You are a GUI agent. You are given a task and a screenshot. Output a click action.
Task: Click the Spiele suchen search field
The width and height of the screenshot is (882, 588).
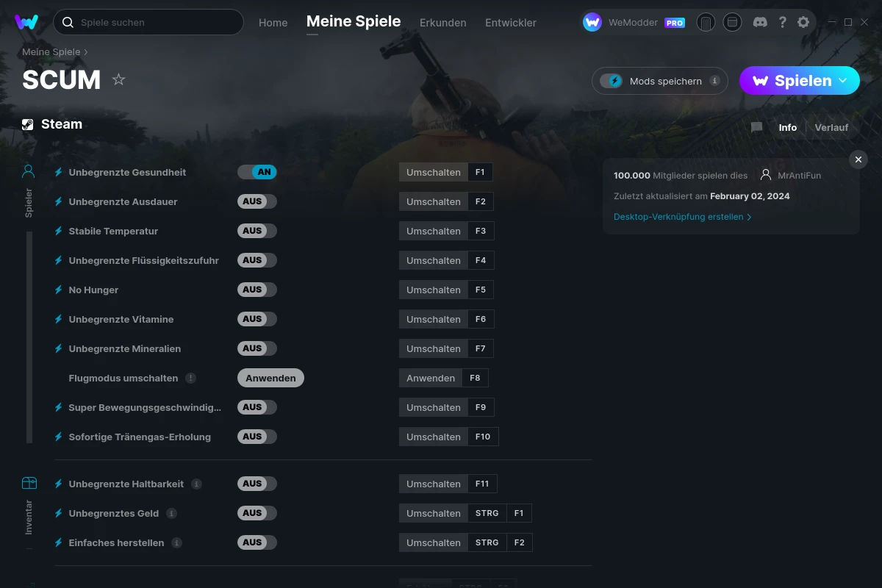coord(147,22)
